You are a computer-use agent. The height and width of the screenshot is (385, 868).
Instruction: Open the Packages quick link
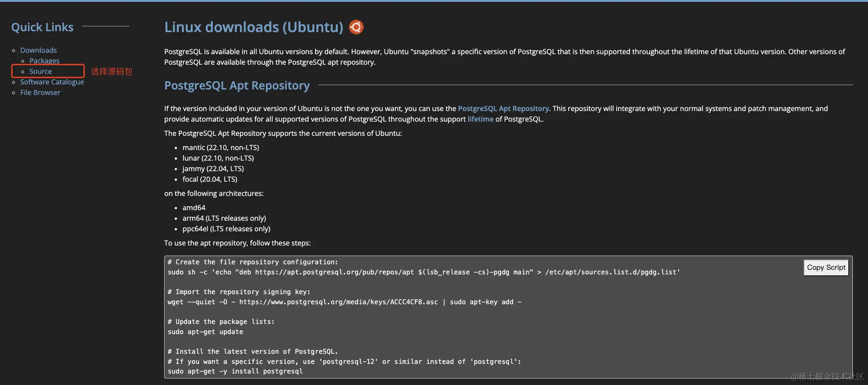[x=44, y=61]
